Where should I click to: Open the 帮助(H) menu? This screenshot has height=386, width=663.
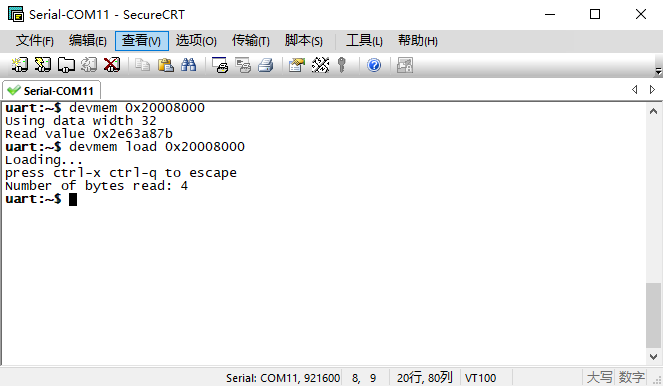tap(418, 41)
